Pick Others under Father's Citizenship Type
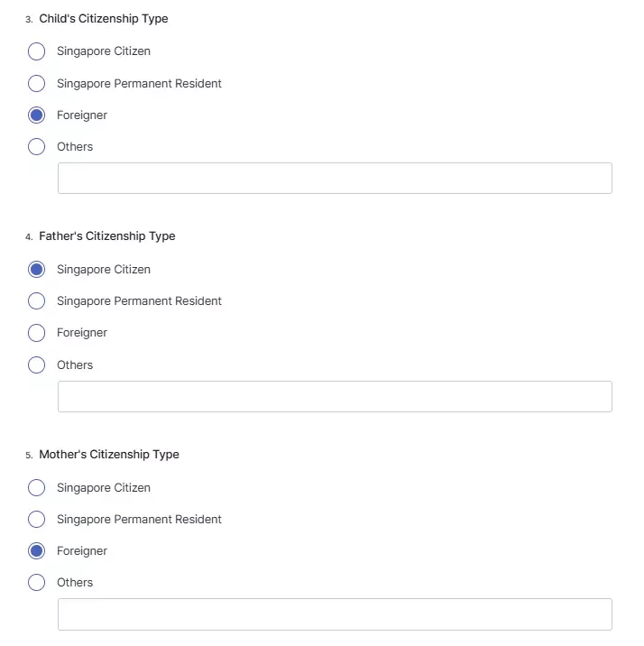644x646 pixels. click(x=36, y=365)
